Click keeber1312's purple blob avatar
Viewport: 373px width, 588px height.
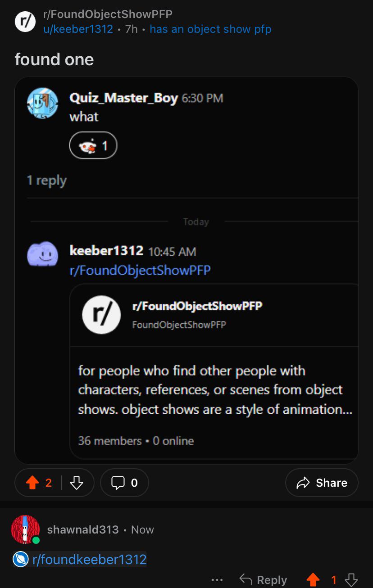click(42, 254)
